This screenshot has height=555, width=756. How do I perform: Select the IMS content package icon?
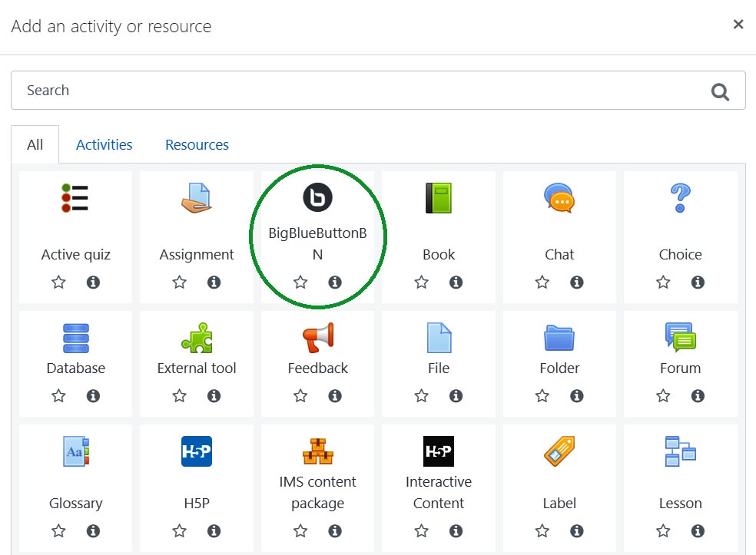tap(317, 451)
